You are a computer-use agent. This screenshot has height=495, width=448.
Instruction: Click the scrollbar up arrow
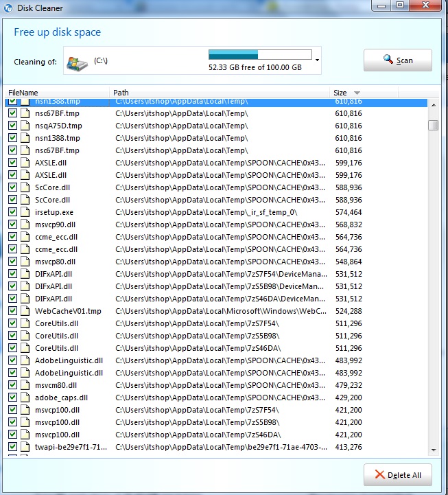434,105
